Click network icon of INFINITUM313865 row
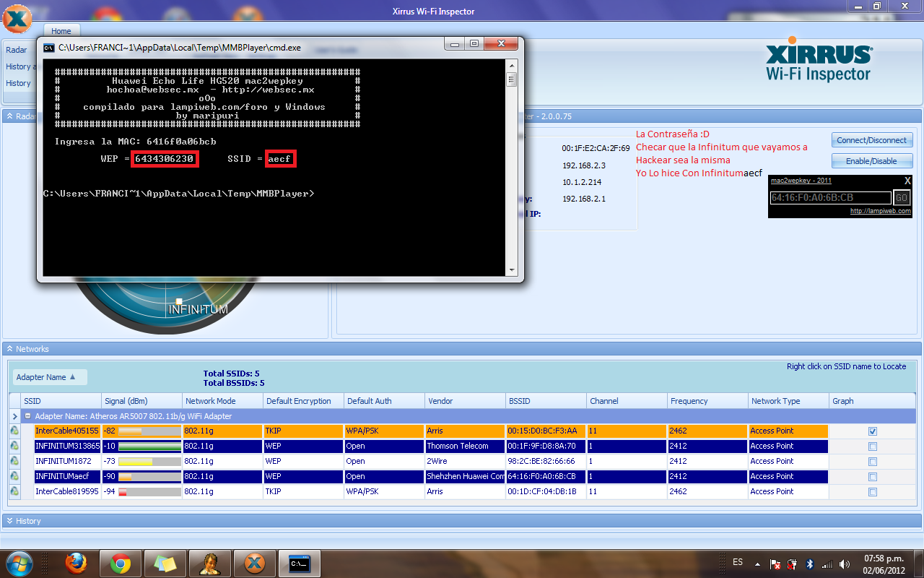Viewport: 924px width, 578px height. (14, 446)
